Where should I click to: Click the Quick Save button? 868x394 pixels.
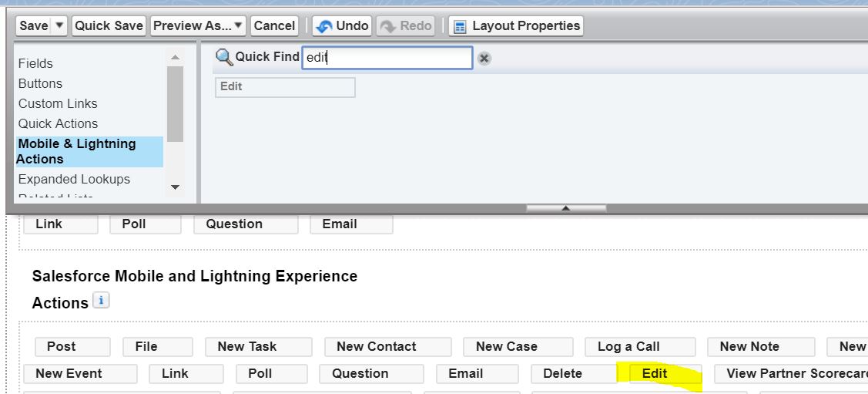109,26
